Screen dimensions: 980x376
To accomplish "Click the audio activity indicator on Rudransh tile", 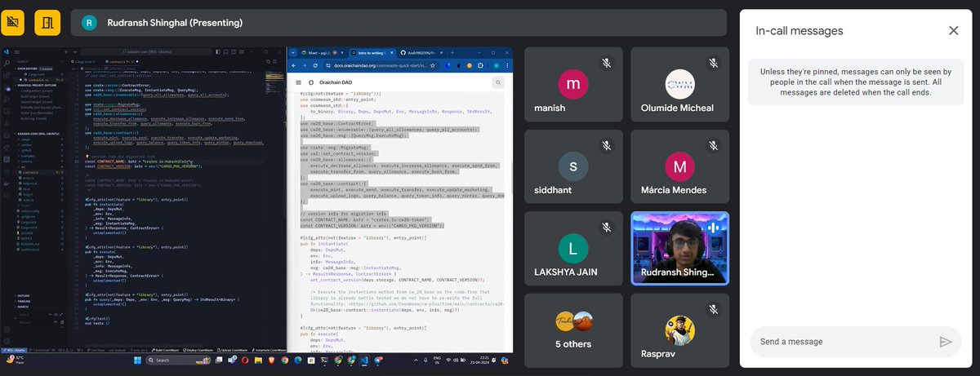I will (713, 228).
